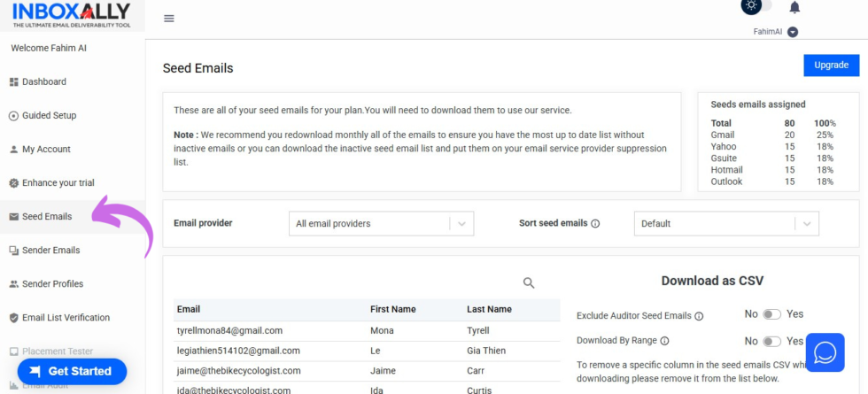Click the Download as CSV heading
Image resolution: width=868 pixels, height=394 pixels.
pyautogui.click(x=712, y=282)
